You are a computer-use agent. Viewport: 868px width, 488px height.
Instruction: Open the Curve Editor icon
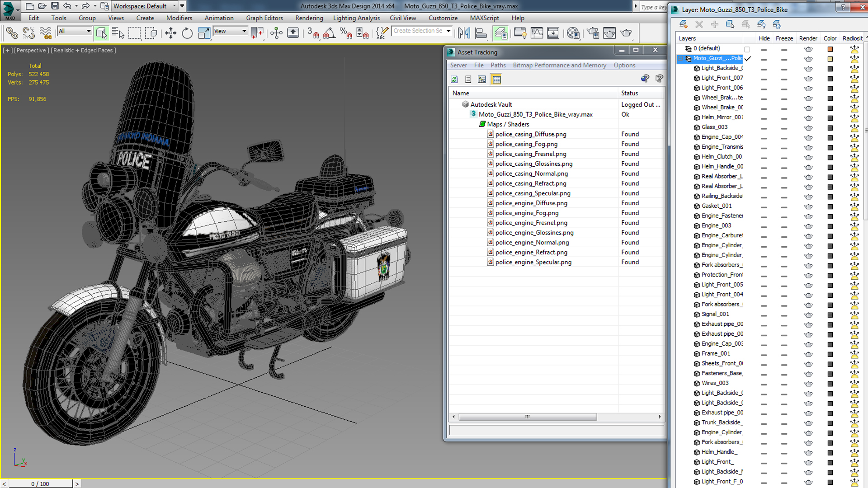pyautogui.click(x=537, y=33)
